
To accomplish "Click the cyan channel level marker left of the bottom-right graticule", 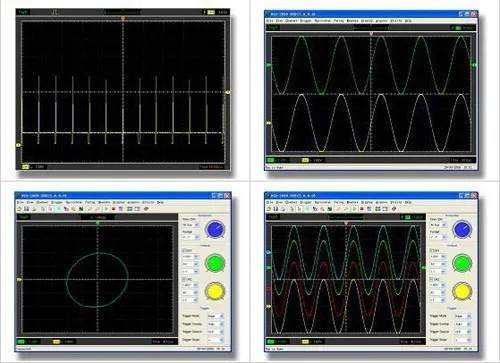I will 269,252.
